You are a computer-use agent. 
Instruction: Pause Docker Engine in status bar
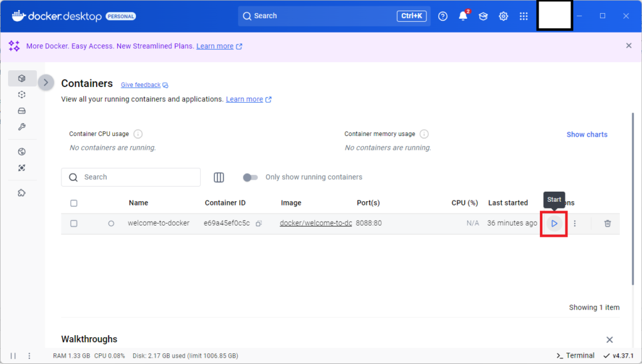[13, 356]
